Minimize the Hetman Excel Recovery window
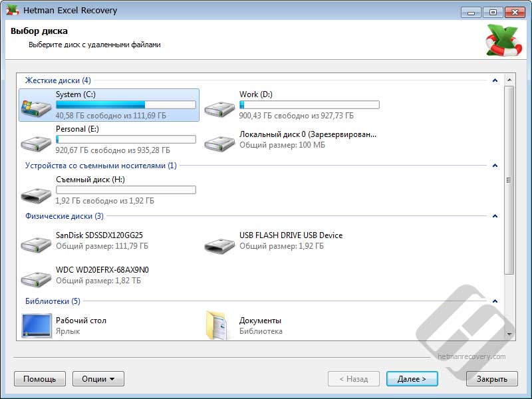 471,13
